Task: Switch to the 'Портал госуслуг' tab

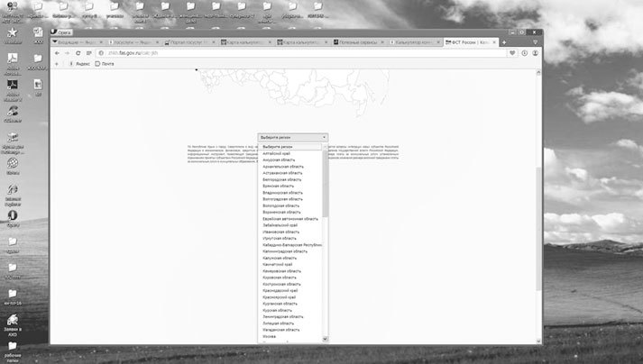Action: coord(188,41)
